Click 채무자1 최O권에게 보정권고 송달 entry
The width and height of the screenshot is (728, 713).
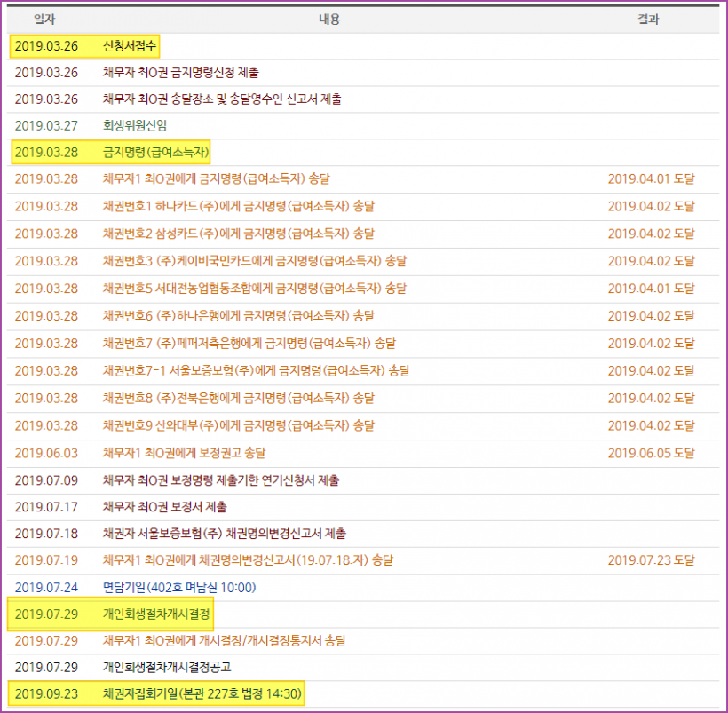[x=184, y=453]
